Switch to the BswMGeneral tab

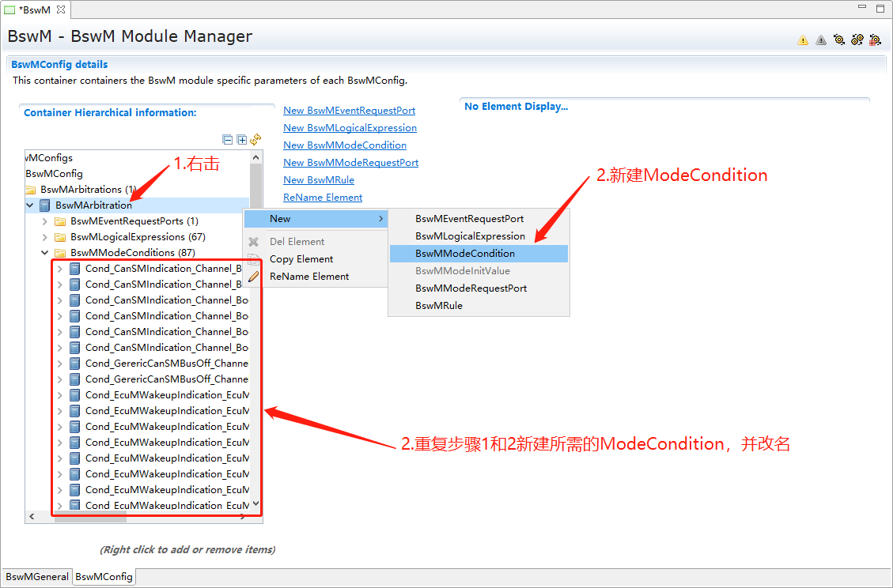[x=37, y=577]
